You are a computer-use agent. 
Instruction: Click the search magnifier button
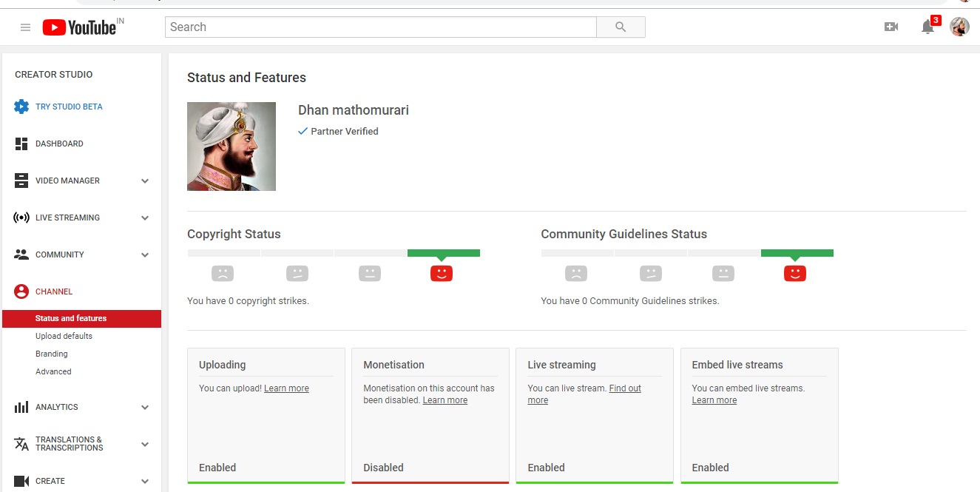coord(621,27)
